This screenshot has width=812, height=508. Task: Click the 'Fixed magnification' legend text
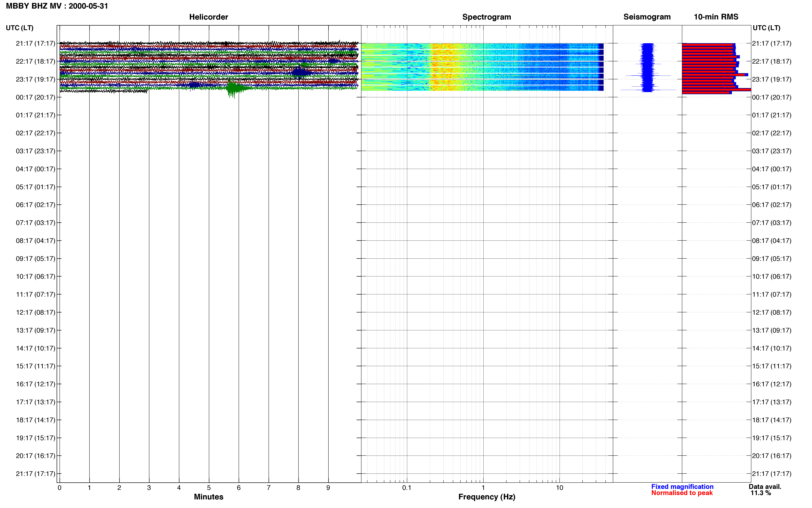(682, 486)
